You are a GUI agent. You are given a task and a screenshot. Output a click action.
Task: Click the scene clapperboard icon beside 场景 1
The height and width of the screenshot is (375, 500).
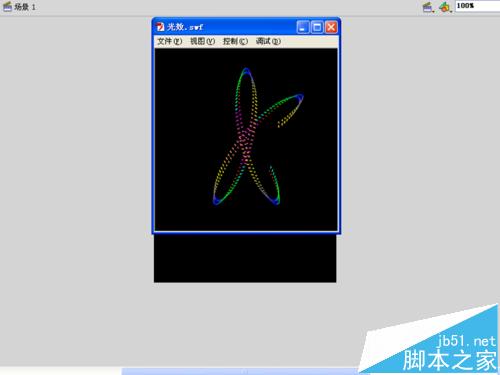click(7, 7)
